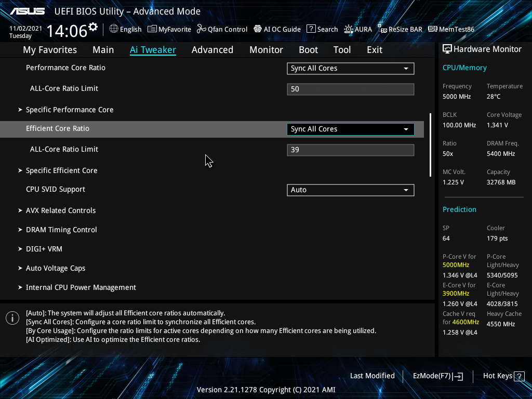Click the 4550 MHz Heavy Cache value

click(501, 324)
